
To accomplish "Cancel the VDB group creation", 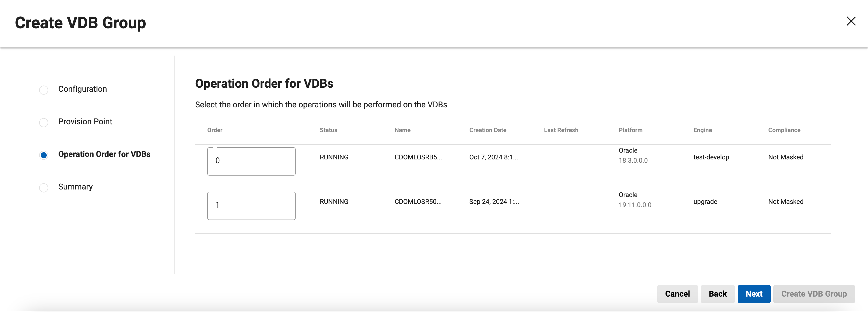I will (x=677, y=294).
